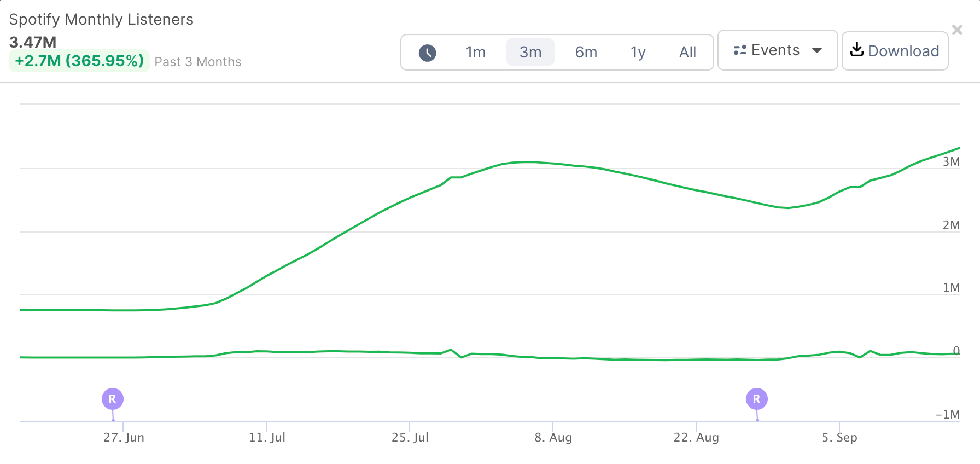
Task: Click the Events dots icon
Action: click(x=740, y=50)
